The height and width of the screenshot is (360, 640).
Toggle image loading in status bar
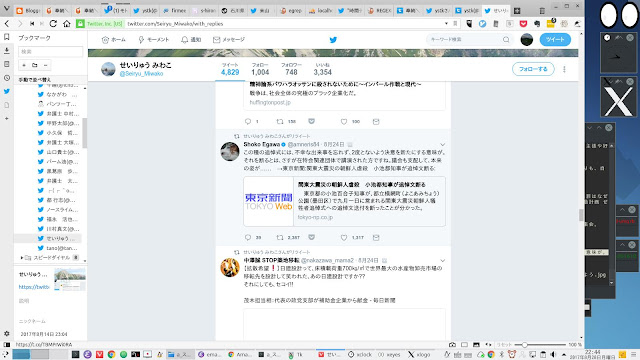476,344
